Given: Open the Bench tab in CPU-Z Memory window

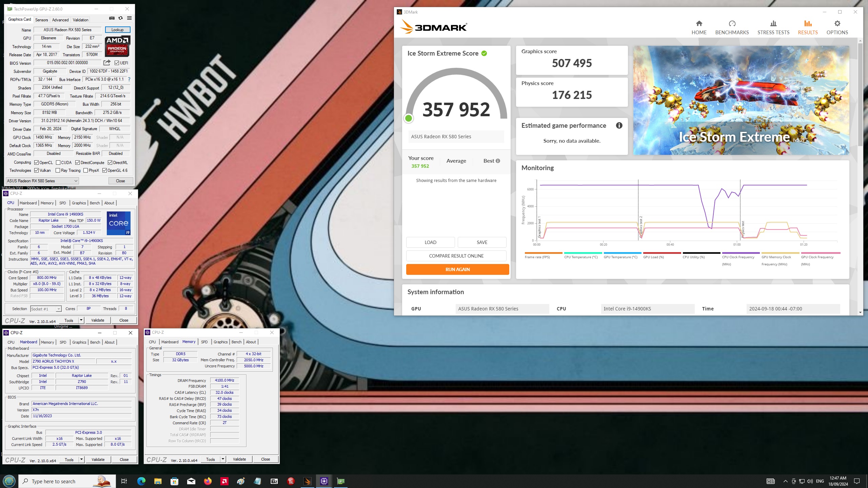Looking at the screenshot, I should 237,342.
